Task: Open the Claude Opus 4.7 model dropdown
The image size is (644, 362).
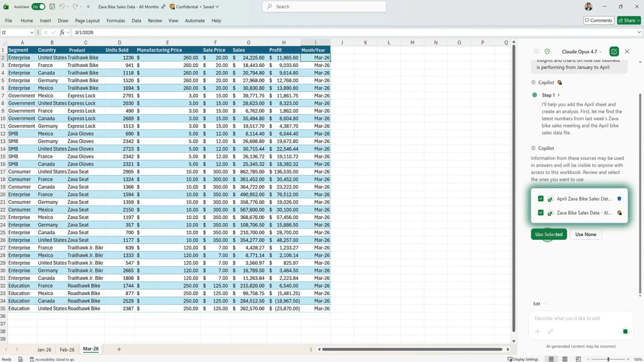Action: (582, 51)
